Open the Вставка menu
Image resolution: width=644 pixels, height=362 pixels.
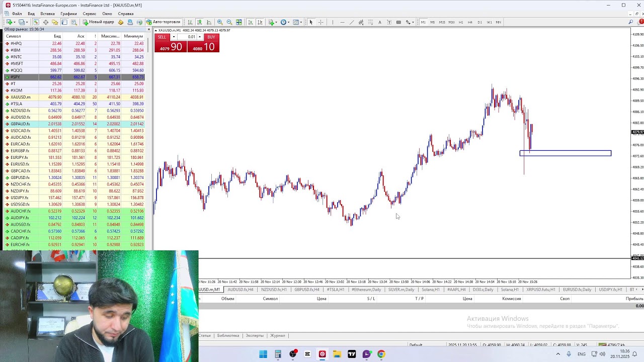coord(47,14)
